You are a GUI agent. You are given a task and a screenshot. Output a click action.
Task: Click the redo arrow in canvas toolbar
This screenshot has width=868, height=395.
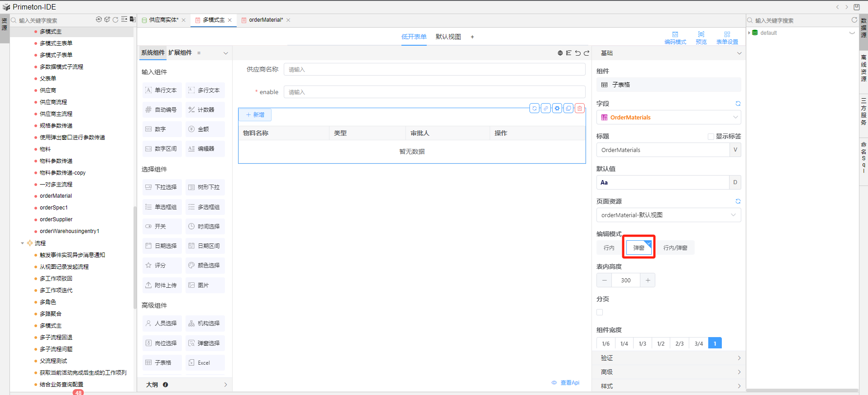[x=587, y=53]
